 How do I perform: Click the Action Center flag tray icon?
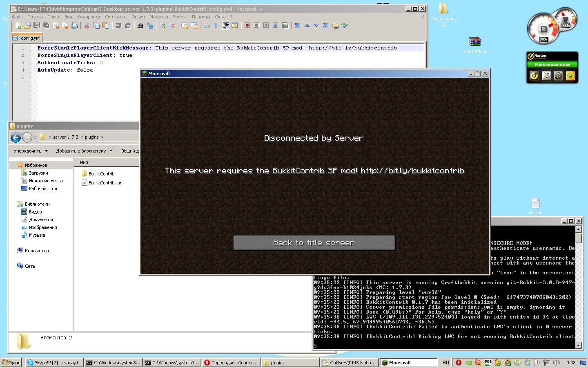(x=537, y=363)
